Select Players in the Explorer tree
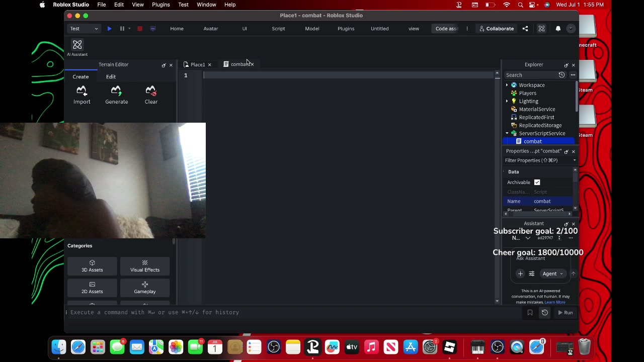Viewport: 644px width, 362px height. 527,93
